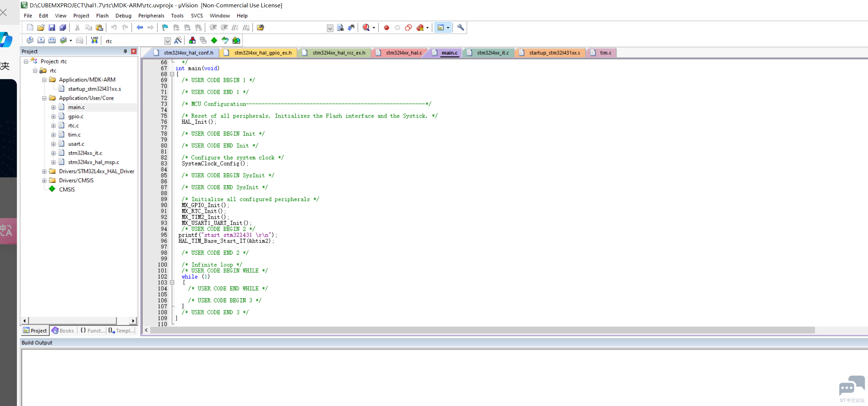Insert a breakpoint with the red dot
The height and width of the screenshot is (406, 868).
point(386,27)
